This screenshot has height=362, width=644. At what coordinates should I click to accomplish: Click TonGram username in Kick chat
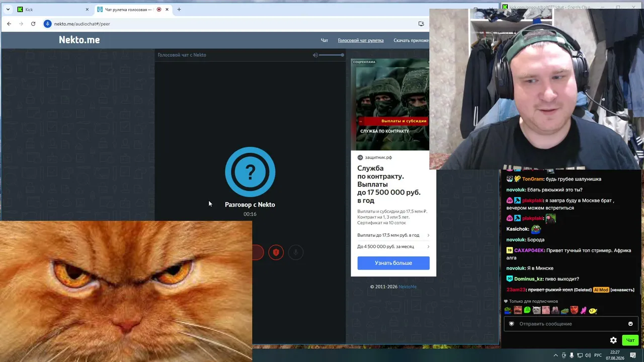click(533, 179)
